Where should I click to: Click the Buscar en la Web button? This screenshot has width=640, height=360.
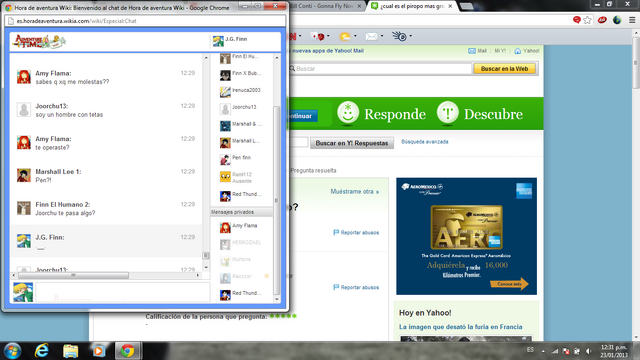[x=504, y=69]
